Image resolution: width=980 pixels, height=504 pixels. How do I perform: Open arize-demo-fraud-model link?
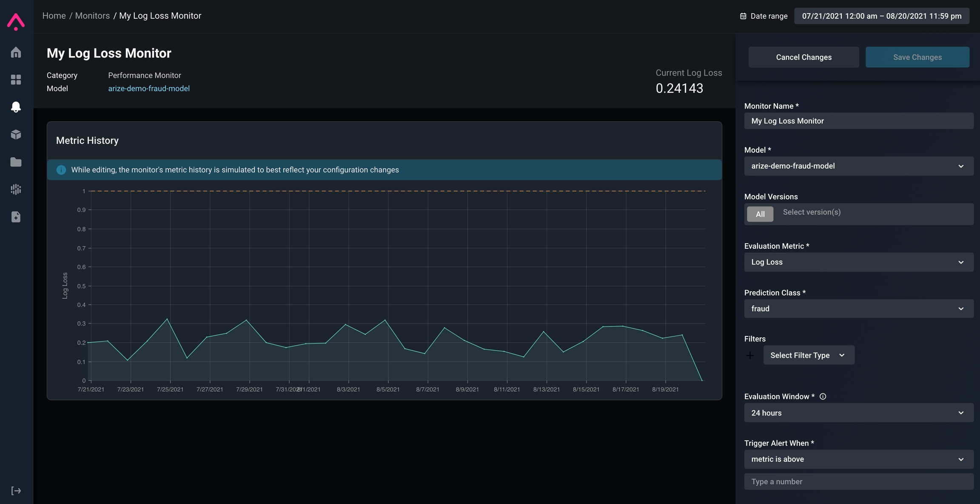tap(149, 88)
